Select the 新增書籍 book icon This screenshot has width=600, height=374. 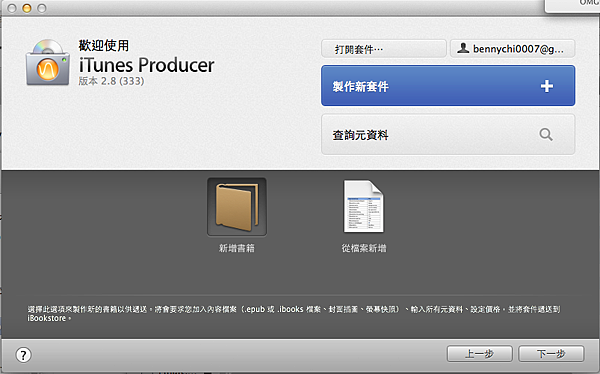pos(237,207)
